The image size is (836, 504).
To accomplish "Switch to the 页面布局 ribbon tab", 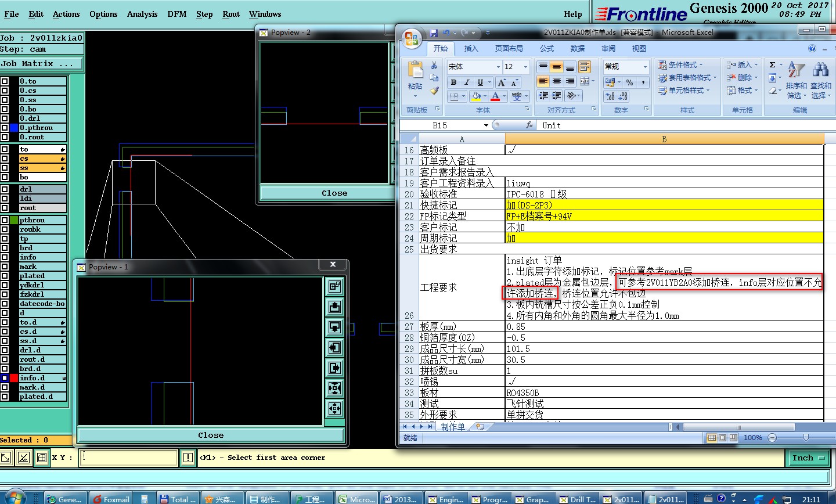I will (x=509, y=49).
